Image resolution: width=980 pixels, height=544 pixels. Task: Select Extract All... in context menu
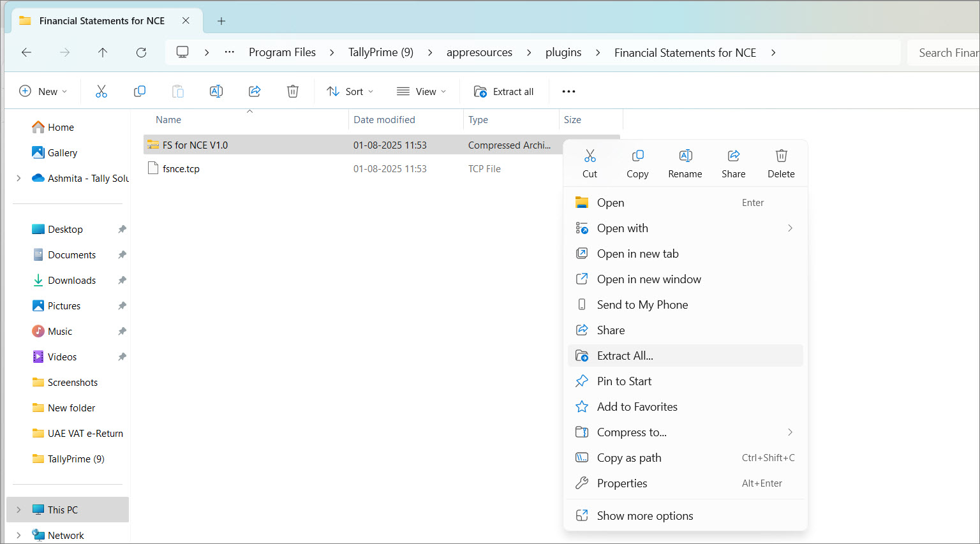click(x=685, y=356)
